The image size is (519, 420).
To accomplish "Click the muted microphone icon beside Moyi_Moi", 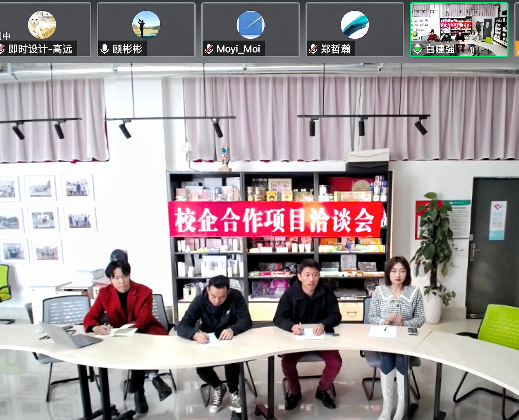I will (x=209, y=49).
